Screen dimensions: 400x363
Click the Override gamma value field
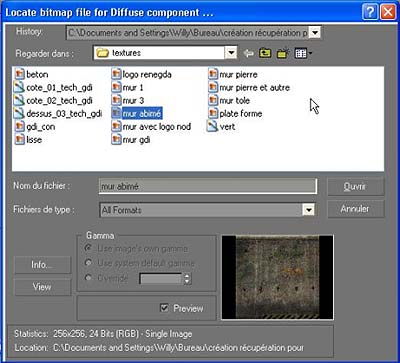(161, 278)
